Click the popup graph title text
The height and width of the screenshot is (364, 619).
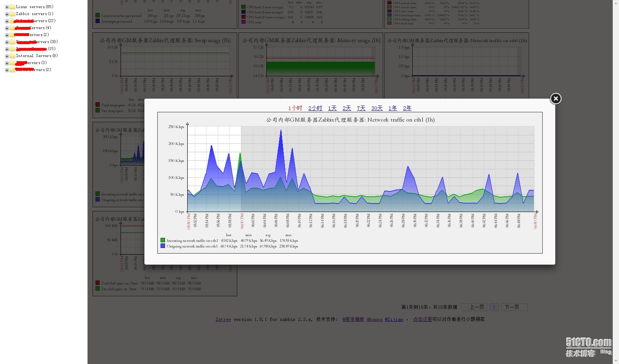(350, 120)
